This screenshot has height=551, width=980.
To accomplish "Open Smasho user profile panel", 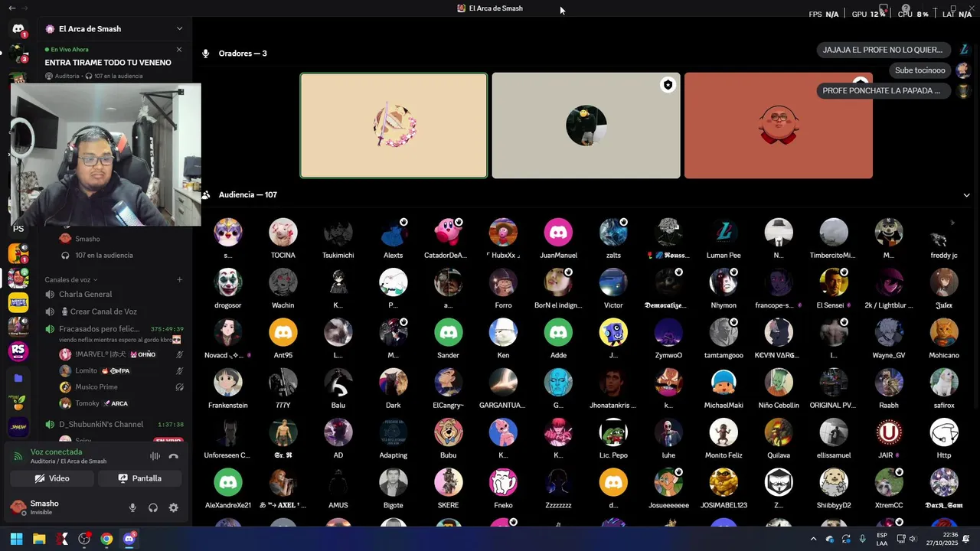I will [61, 507].
